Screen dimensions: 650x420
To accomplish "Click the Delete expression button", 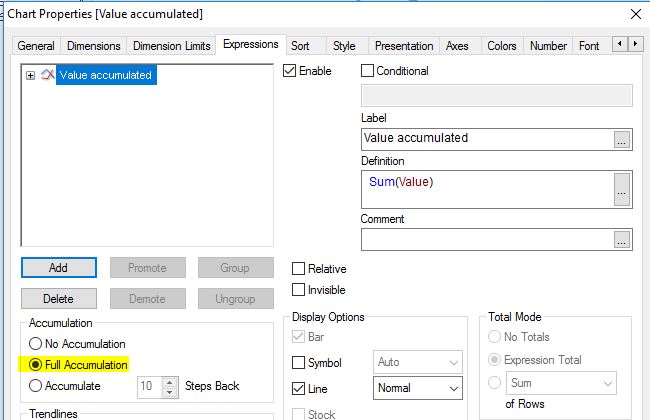I will pyautogui.click(x=58, y=298).
